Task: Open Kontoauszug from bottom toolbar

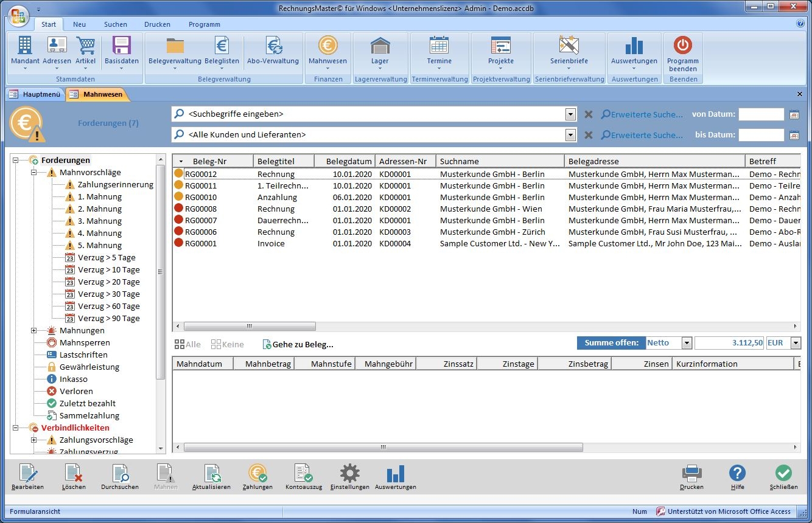Action: (303, 477)
